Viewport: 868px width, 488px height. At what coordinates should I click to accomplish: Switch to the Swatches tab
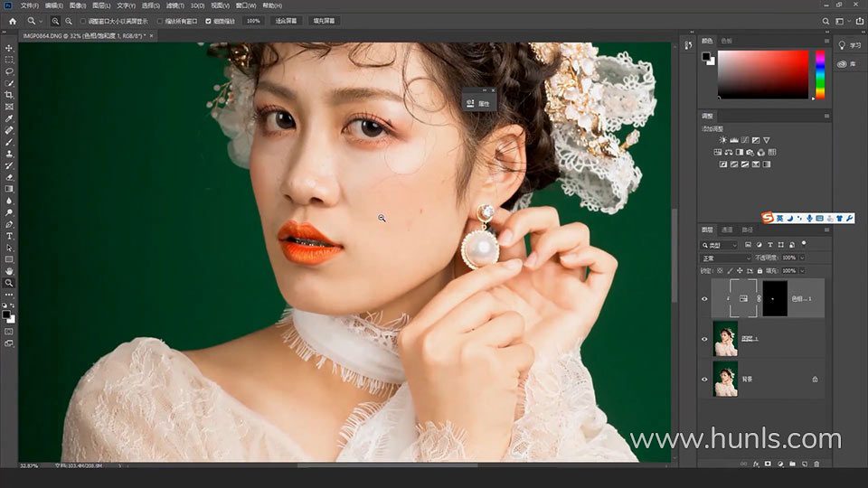point(727,41)
